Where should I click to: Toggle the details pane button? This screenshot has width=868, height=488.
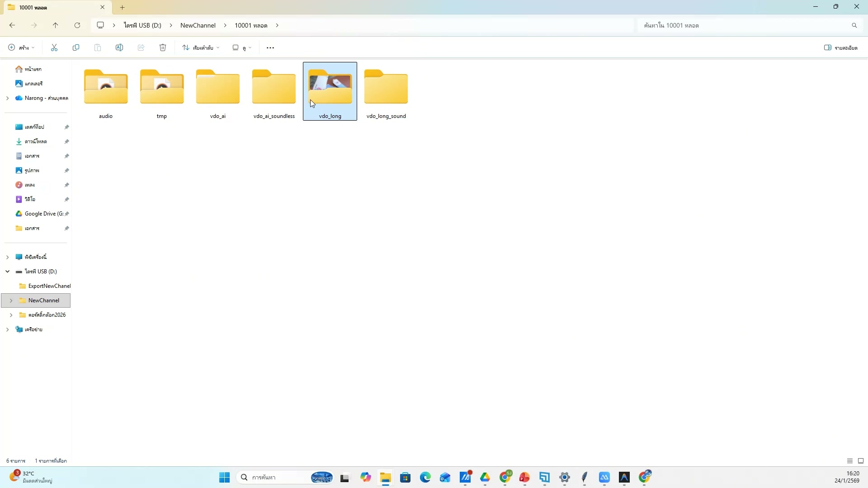[840, 47]
